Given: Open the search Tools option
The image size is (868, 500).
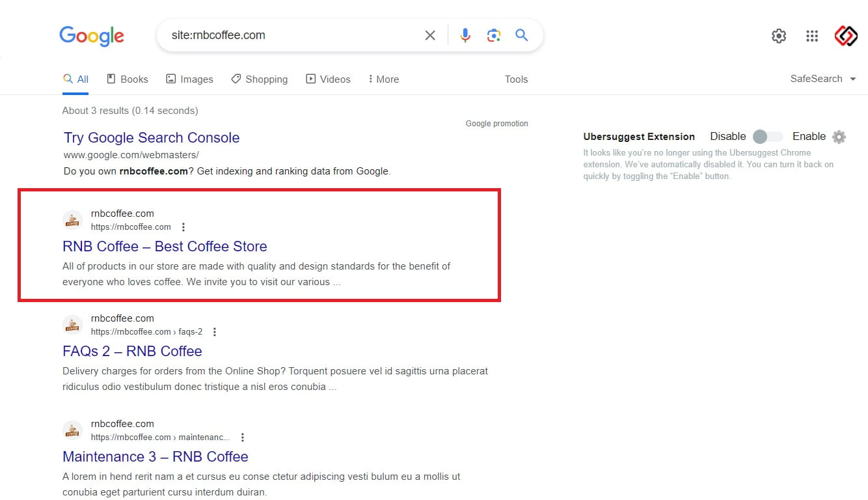Looking at the screenshot, I should (x=516, y=79).
